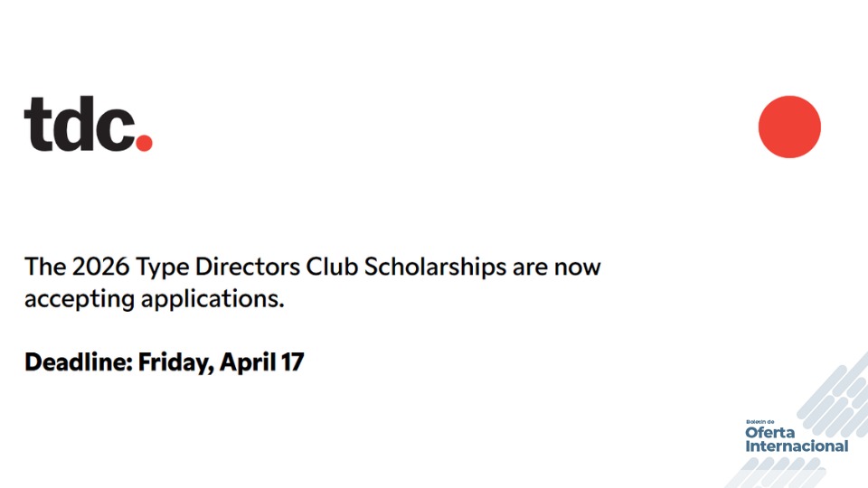Select the large red circle

pos(789,127)
